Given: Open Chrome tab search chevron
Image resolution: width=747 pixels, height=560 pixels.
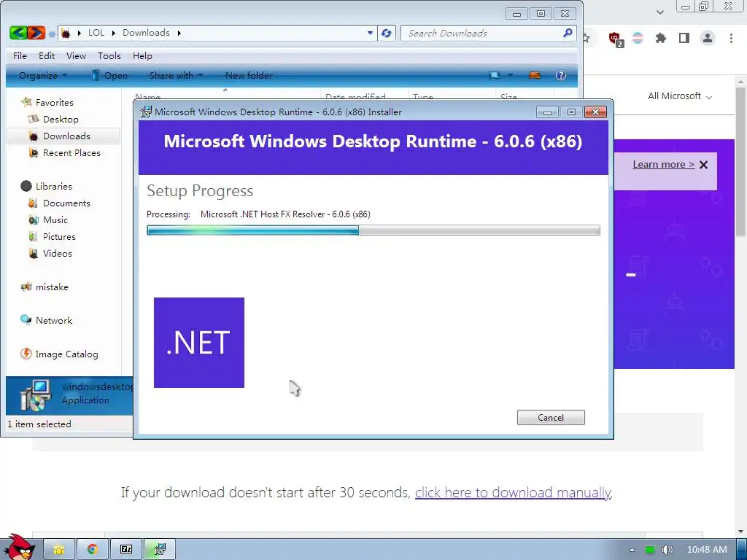Looking at the screenshot, I should point(659,12).
